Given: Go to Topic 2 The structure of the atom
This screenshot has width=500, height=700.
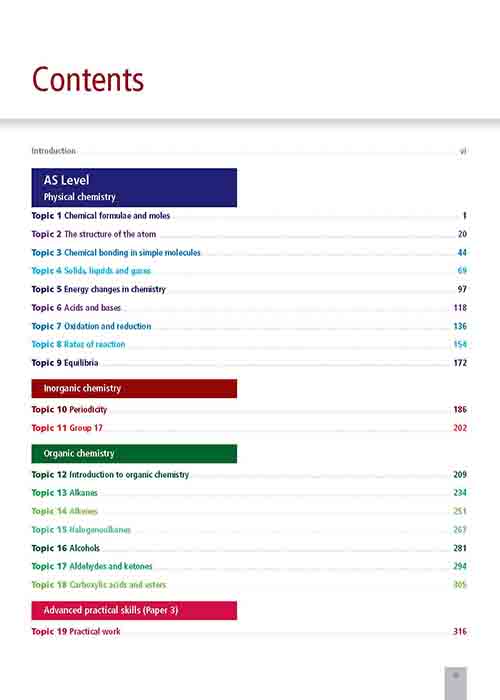Looking at the screenshot, I should pos(249,234).
